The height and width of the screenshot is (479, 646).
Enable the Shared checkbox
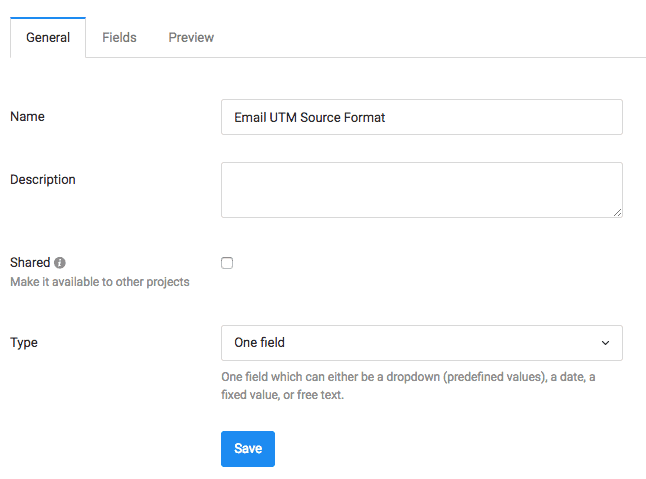click(227, 263)
